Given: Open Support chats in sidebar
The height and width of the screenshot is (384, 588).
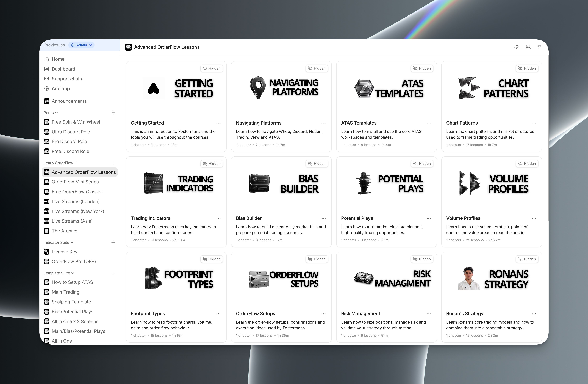Looking at the screenshot, I should click(x=80, y=79).
